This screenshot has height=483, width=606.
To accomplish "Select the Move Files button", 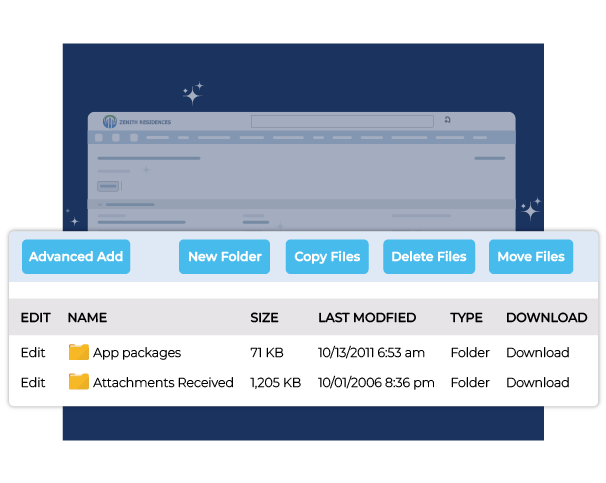I will coord(531,257).
